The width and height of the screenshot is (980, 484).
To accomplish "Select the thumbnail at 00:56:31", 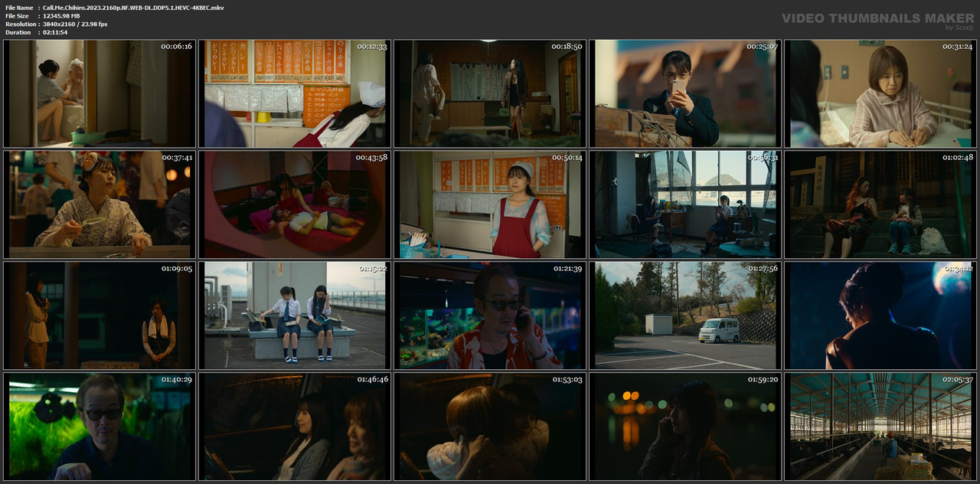I will [x=685, y=204].
